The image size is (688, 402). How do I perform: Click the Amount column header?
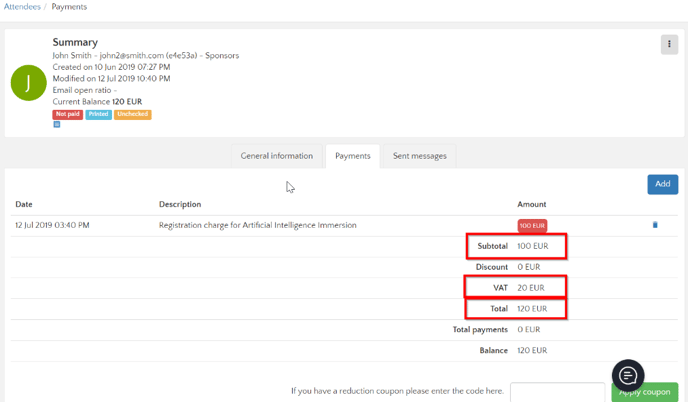click(x=531, y=204)
